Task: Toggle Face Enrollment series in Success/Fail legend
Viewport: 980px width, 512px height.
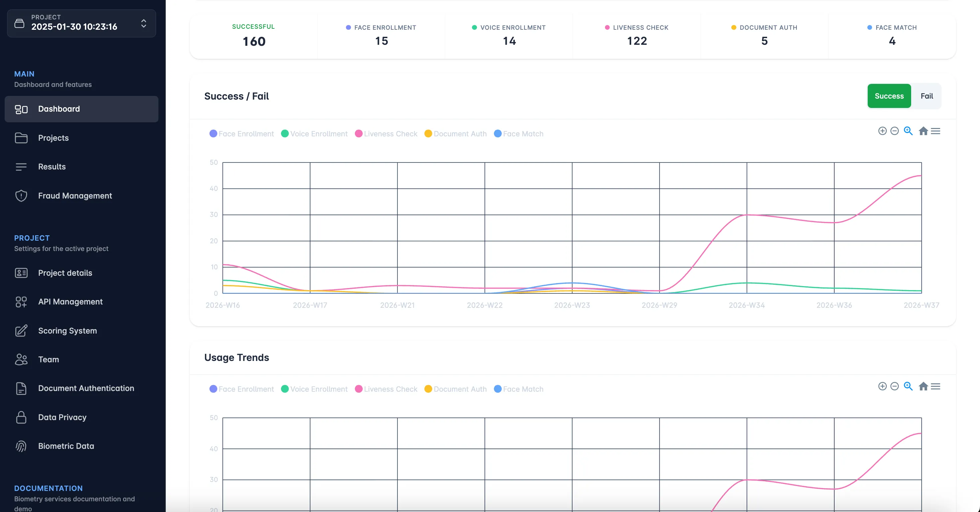Action: click(x=242, y=134)
